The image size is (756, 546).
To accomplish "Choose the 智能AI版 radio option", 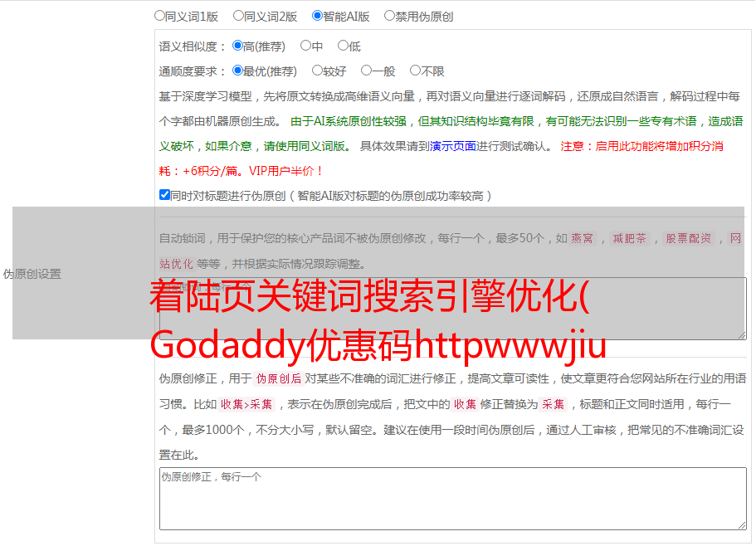I will click(317, 16).
